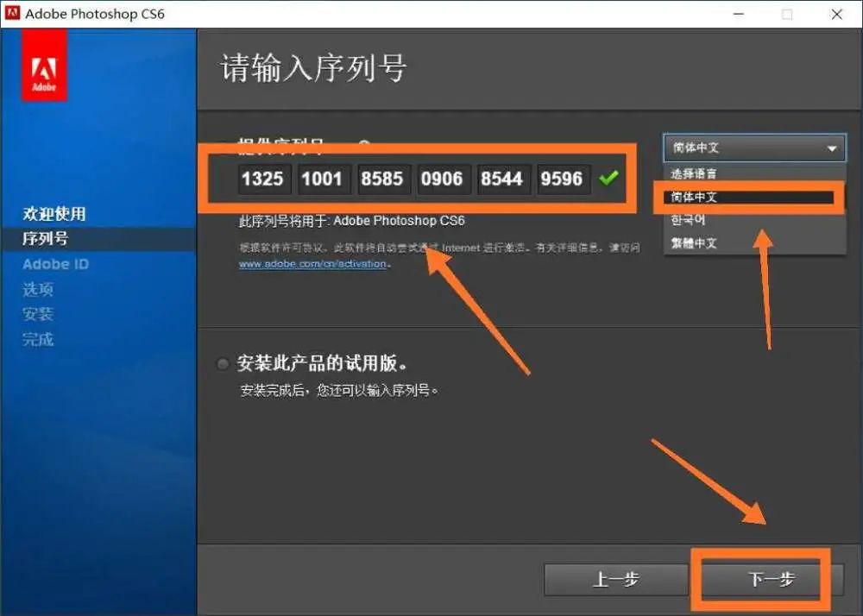Click the serial field containing 8544
This screenshot has width=863, height=616.
tap(504, 179)
